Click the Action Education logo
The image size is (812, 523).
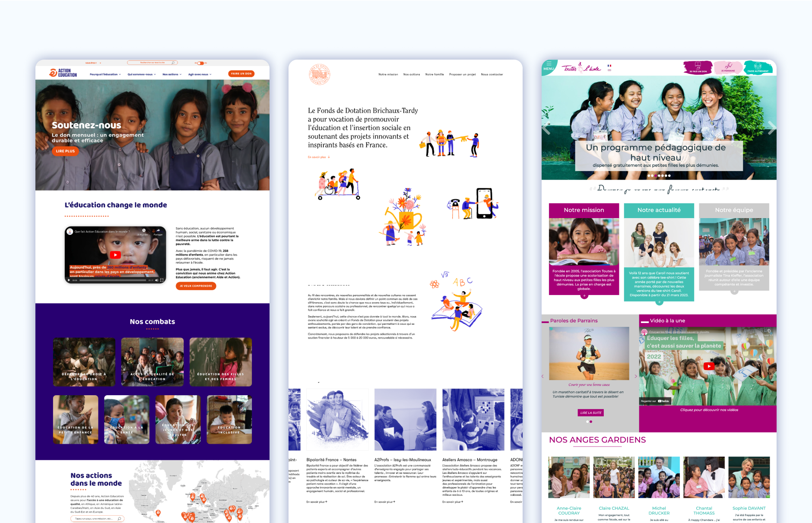point(63,73)
